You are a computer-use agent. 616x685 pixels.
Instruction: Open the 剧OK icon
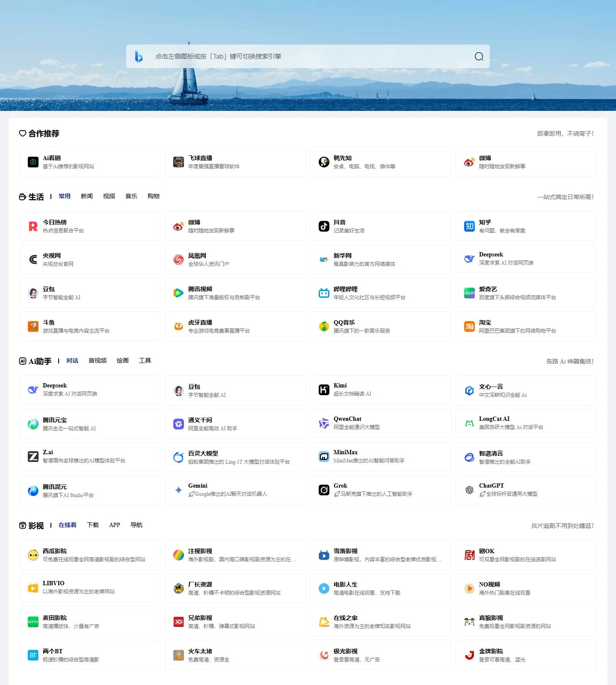click(469, 555)
